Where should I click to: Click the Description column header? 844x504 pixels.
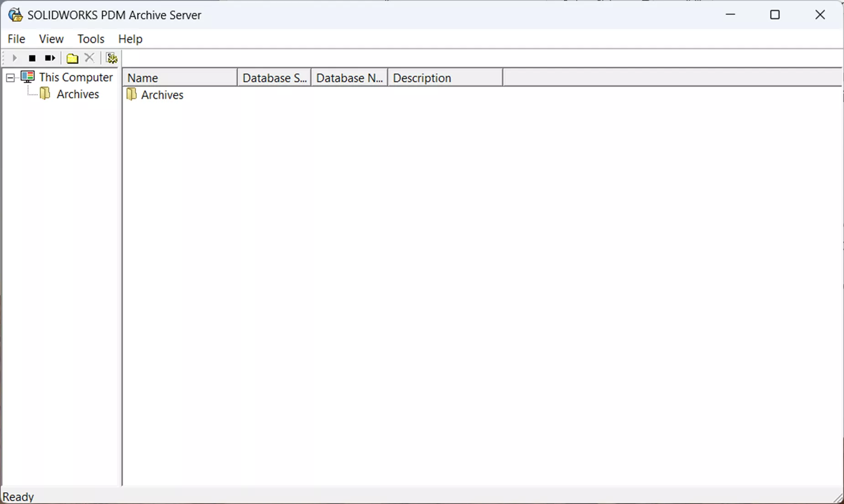pyautogui.click(x=422, y=77)
